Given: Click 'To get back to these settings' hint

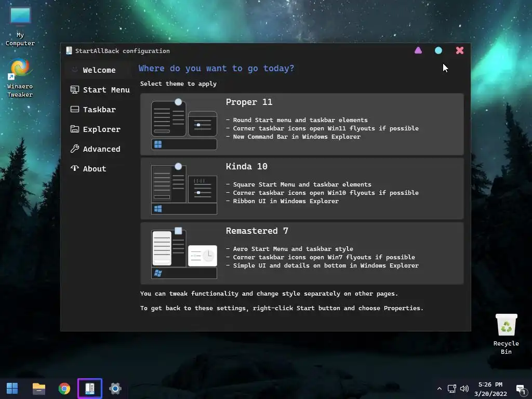Looking at the screenshot, I should tap(282, 309).
